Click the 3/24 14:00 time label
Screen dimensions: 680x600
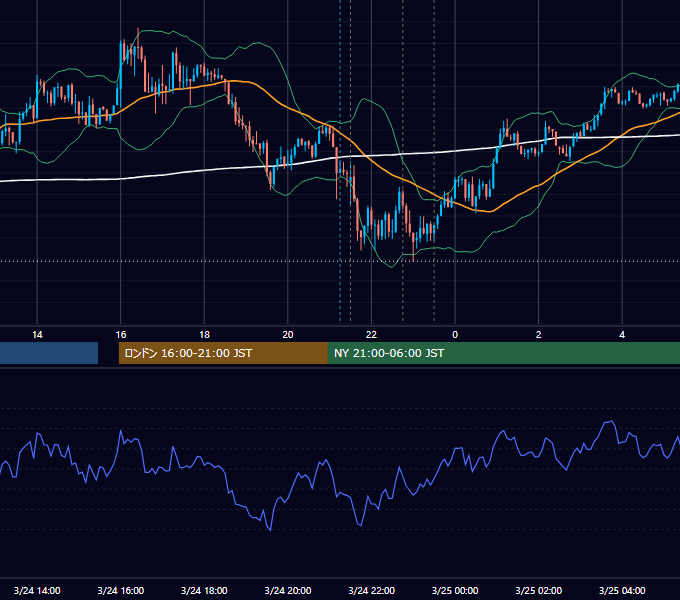(37, 590)
